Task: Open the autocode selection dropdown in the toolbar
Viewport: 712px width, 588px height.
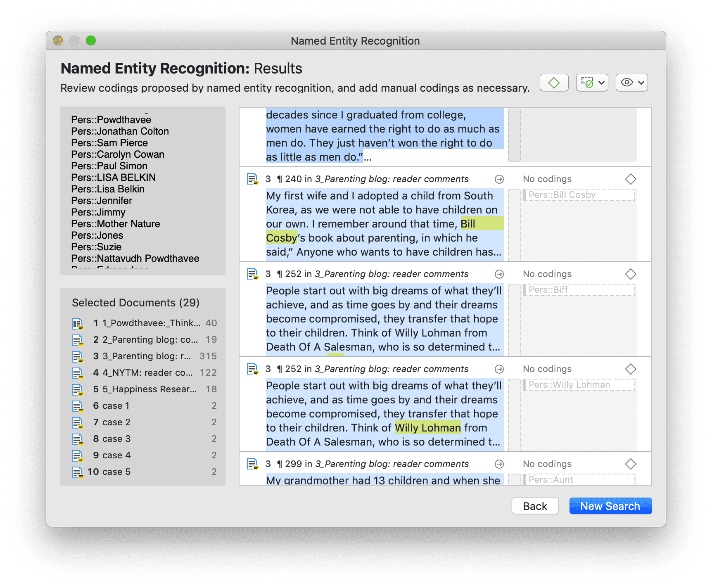Action: click(592, 83)
